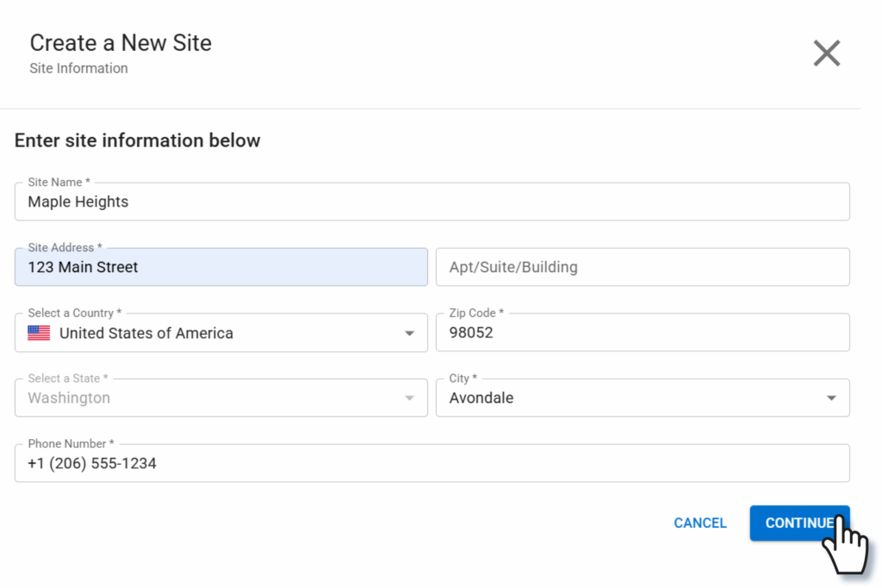Click the Continue button

click(x=798, y=523)
